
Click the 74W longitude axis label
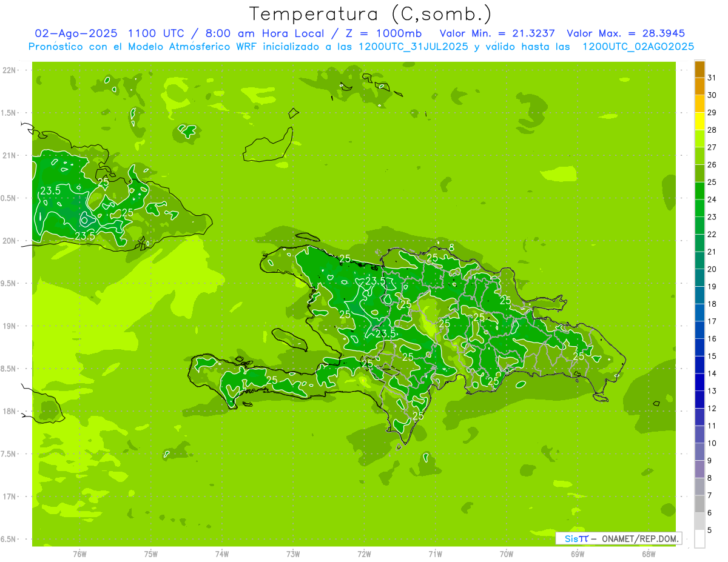(222, 554)
